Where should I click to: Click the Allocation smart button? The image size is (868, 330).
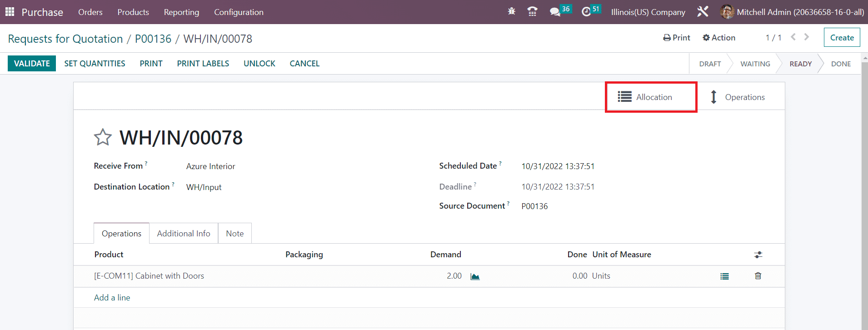651,97
